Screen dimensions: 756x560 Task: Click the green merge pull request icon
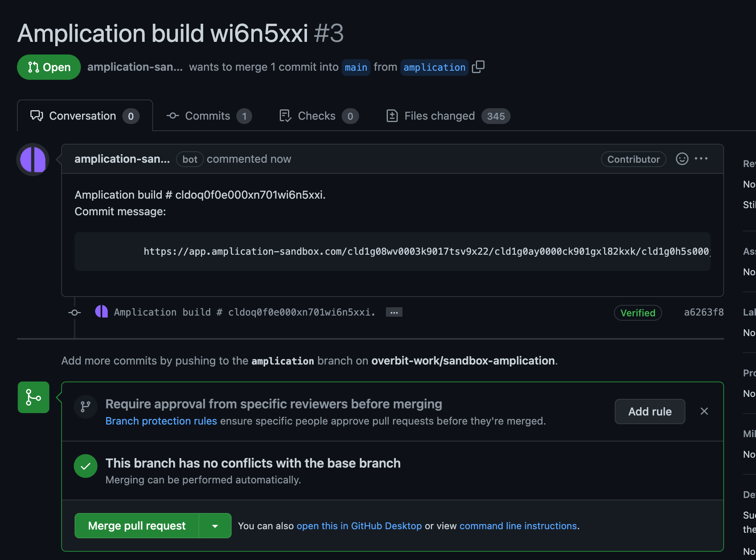coord(33,397)
